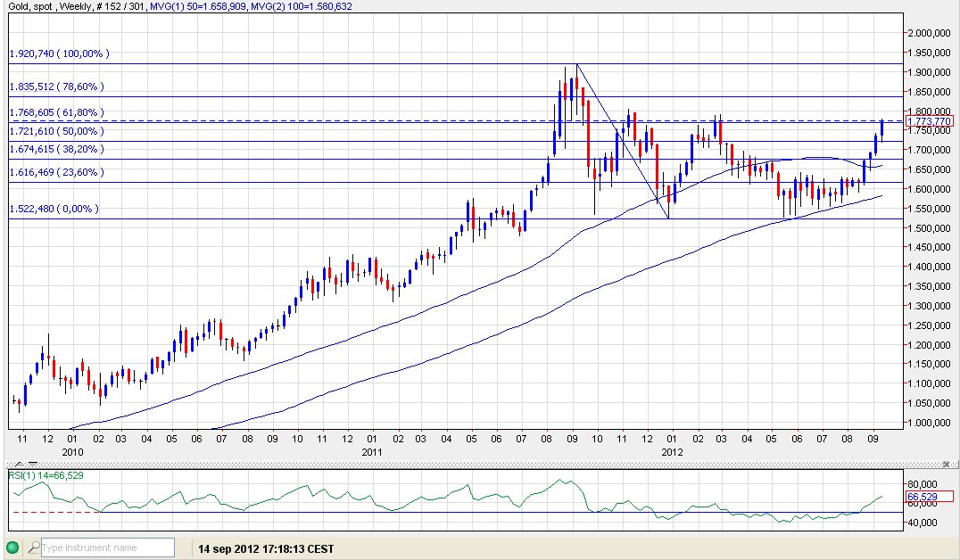
Task: Click the Type instrument name field
Action: coord(108,548)
